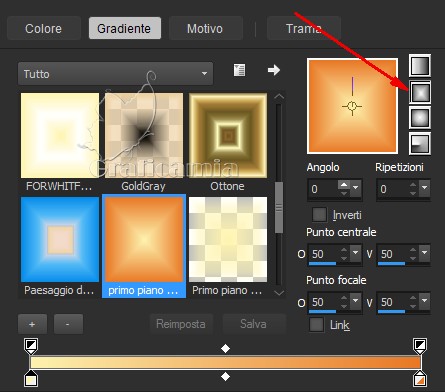Select right orange color stop
The width and height of the screenshot is (445, 392).
420,378
